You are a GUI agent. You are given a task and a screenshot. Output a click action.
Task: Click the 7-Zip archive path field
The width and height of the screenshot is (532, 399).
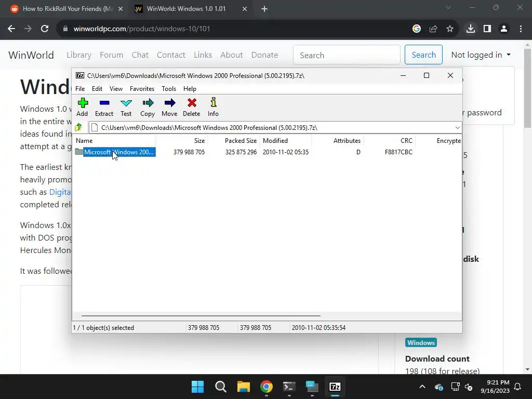pyautogui.click(x=271, y=128)
